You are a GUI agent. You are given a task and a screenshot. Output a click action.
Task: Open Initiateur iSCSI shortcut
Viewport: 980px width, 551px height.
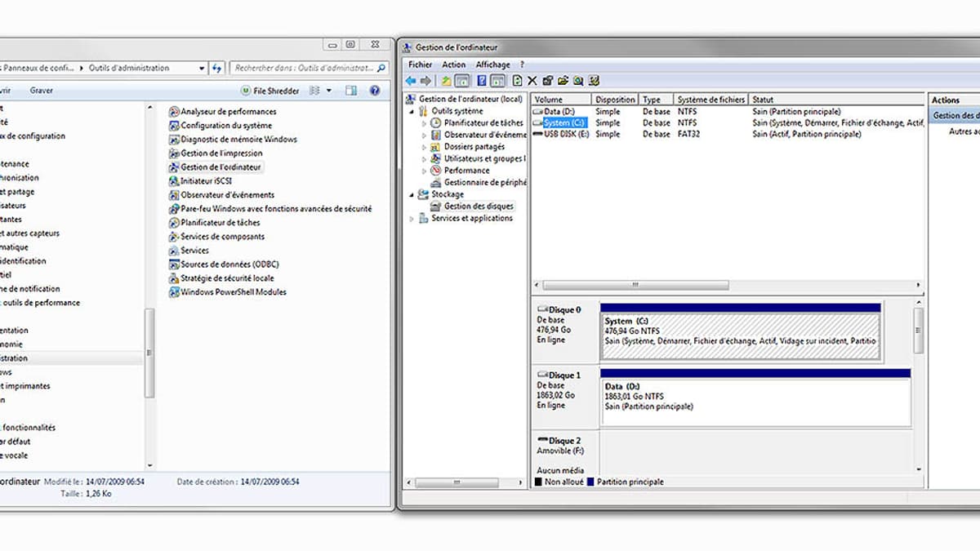tap(201, 181)
